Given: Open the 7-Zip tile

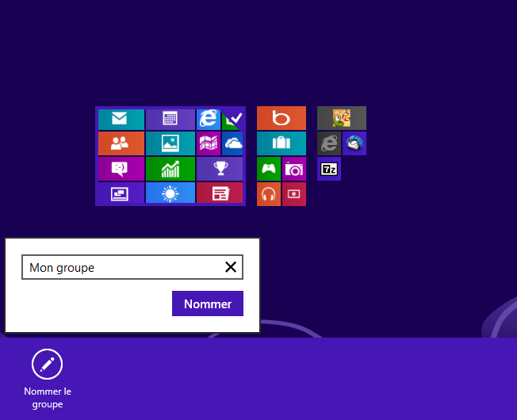Looking at the screenshot, I should pos(329,169).
